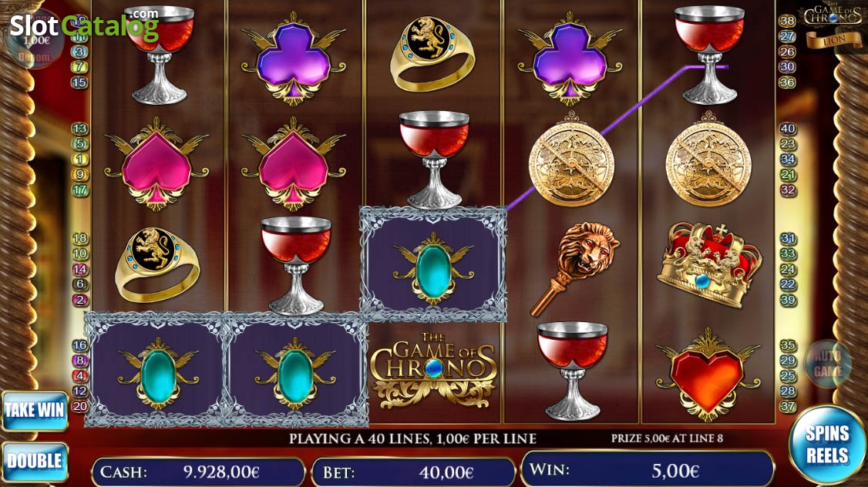Click the Lion ribbon under top-right logo

[833, 39]
